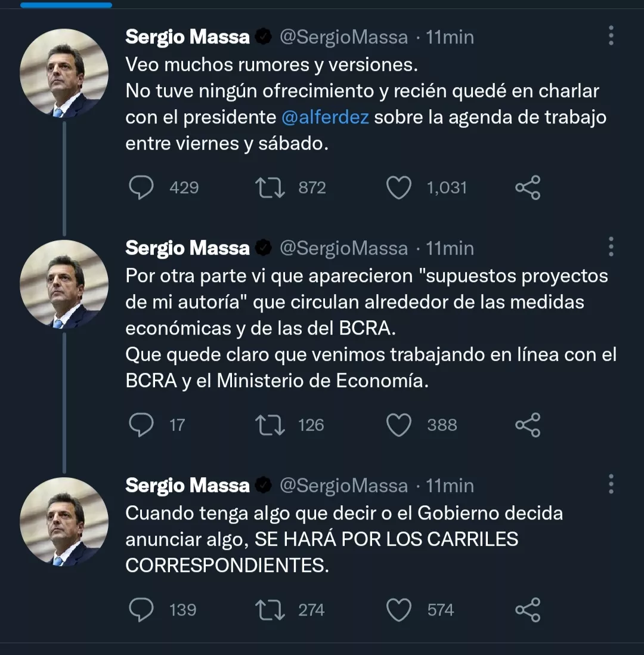
Task: Like the tweet with 388 likes
Action: 399,425
